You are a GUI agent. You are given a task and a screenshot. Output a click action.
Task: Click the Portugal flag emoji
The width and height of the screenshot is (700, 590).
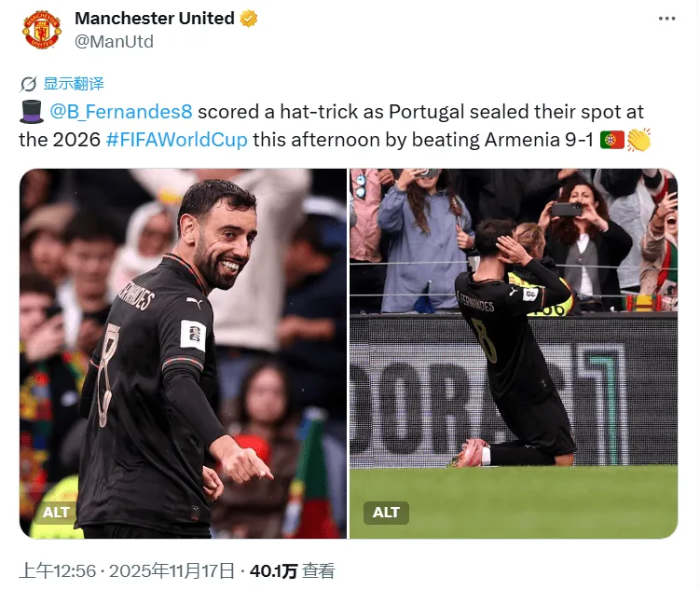(611, 140)
